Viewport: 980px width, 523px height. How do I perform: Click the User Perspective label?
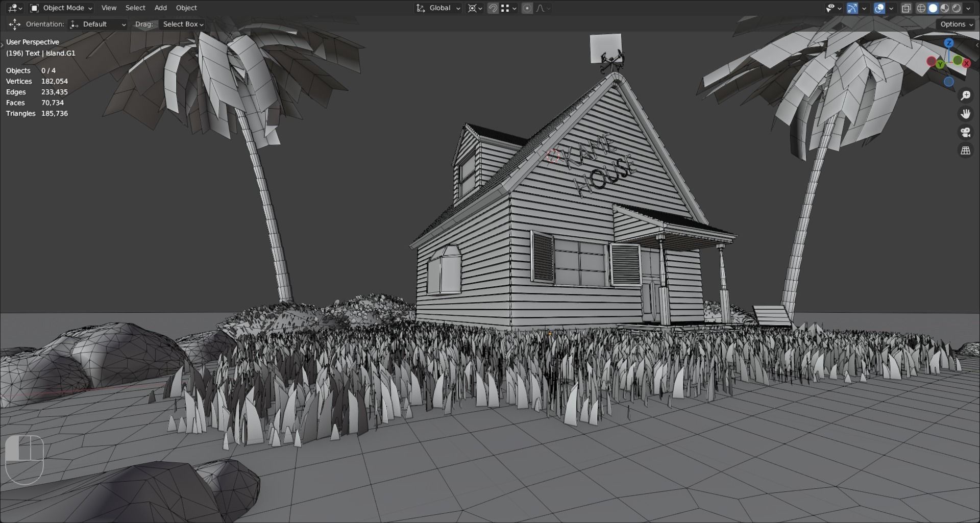tap(33, 42)
